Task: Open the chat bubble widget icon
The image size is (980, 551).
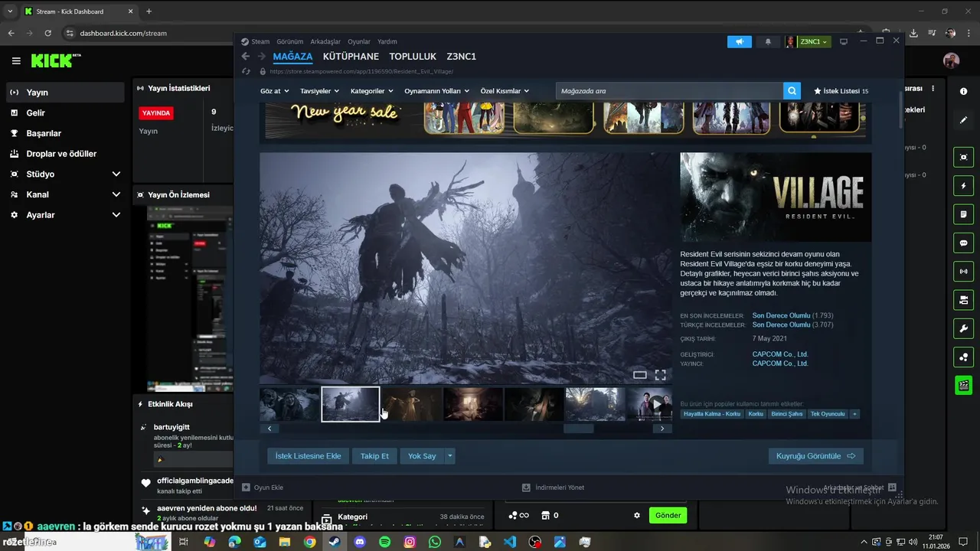Action: coord(963,243)
